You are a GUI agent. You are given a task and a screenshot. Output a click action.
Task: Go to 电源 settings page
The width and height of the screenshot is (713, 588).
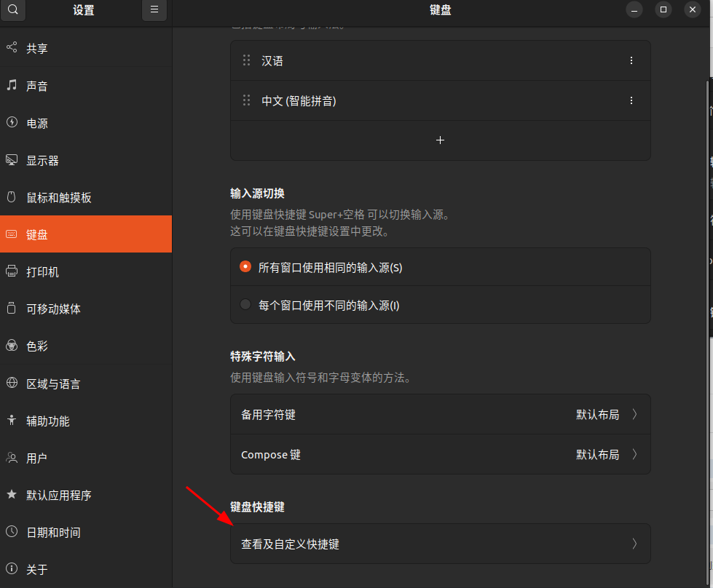coord(86,123)
